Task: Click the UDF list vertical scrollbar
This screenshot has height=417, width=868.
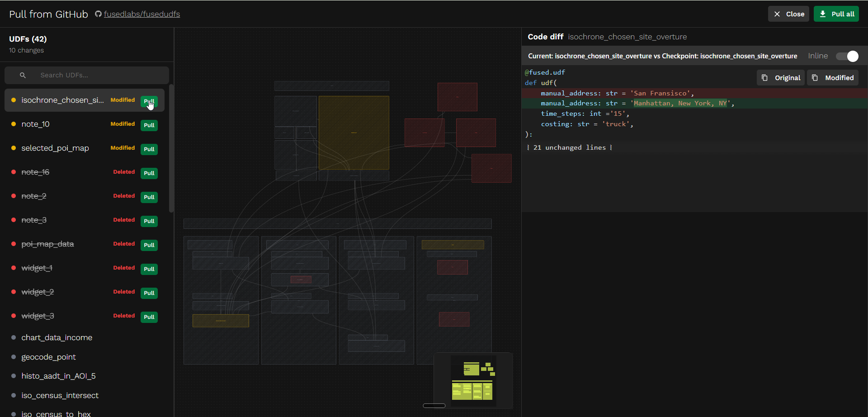Action: coord(171,148)
